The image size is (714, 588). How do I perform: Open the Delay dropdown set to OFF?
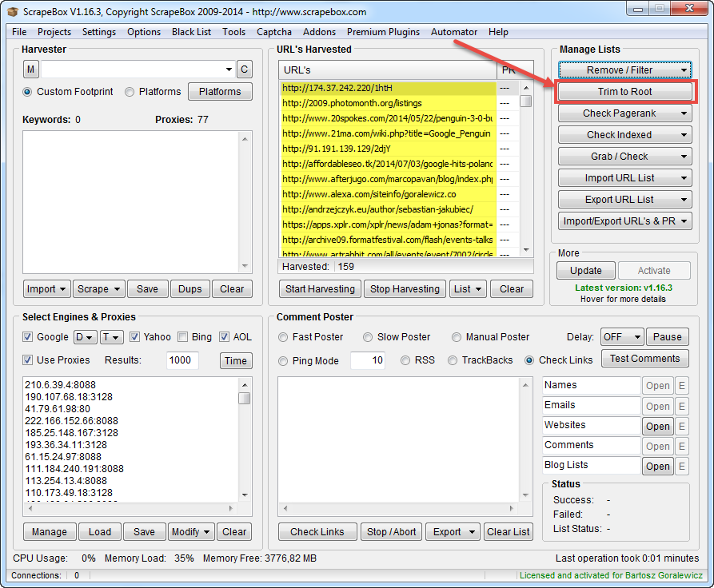pyautogui.click(x=622, y=336)
